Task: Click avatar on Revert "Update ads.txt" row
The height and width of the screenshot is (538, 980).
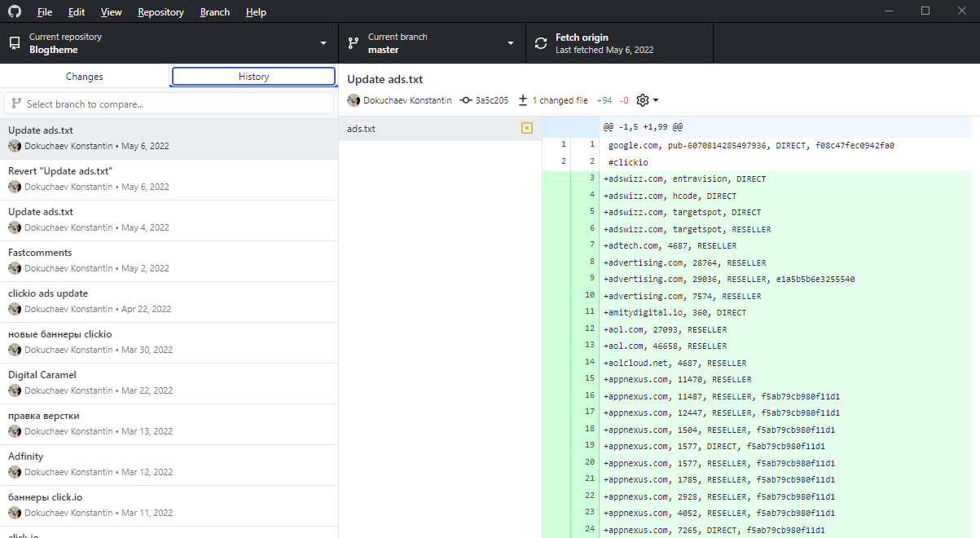Action: [15, 187]
